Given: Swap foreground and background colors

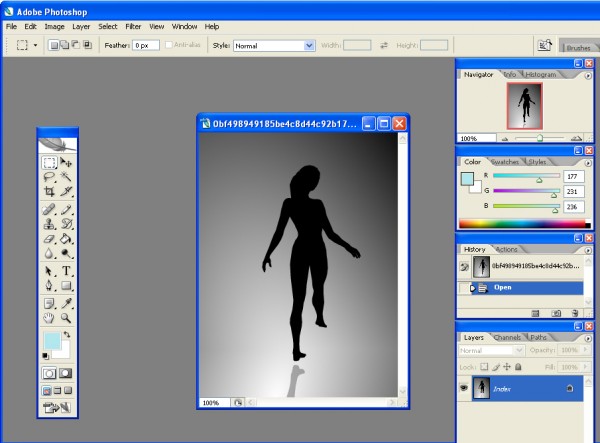Looking at the screenshot, I should click(x=69, y=335).
